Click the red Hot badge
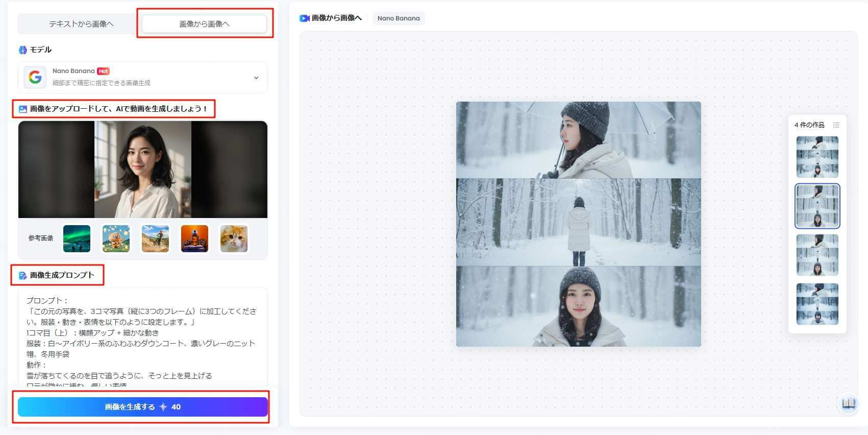 coord(103,71)
